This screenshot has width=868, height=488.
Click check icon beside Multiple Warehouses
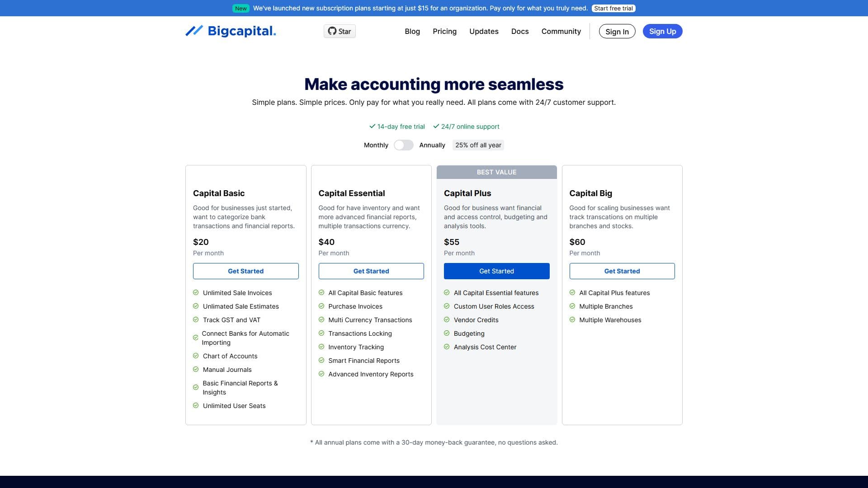pos(572,319)
